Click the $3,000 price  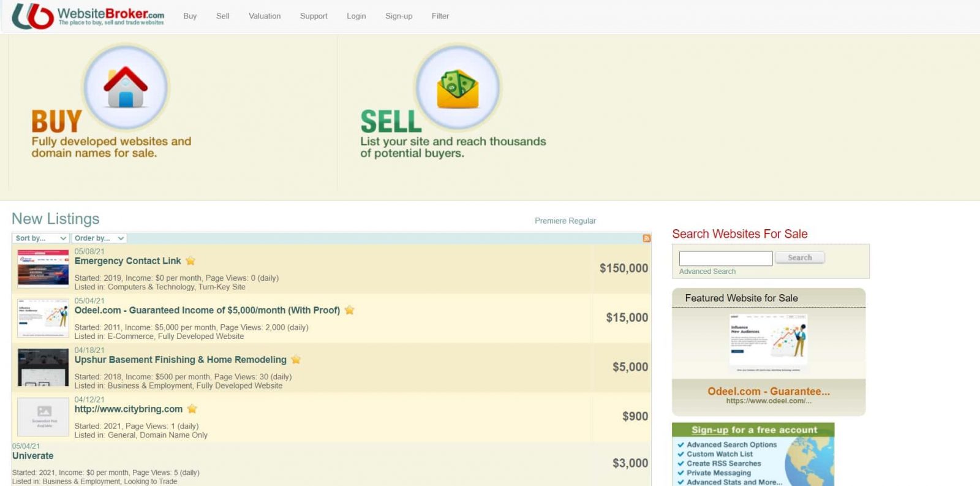(x=630, y=463)
